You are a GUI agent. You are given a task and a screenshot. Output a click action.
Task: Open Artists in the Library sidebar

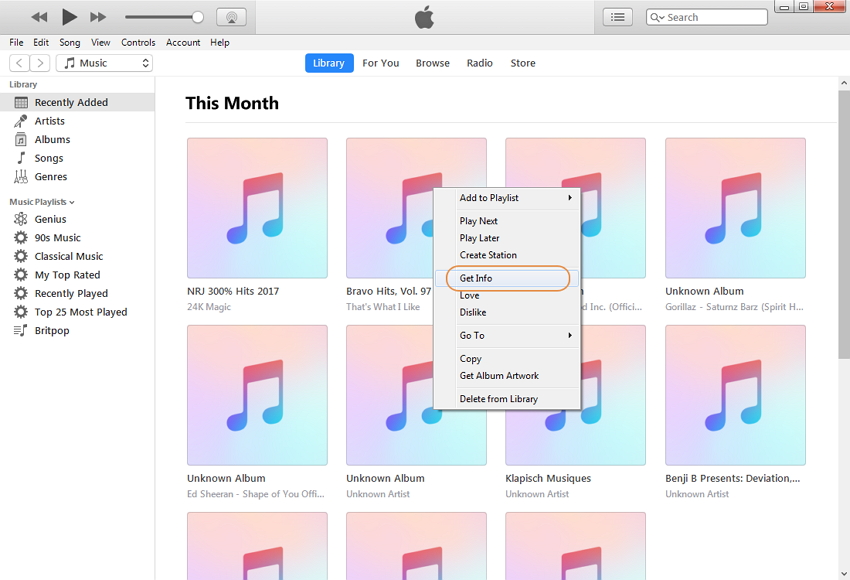point(49,121)
